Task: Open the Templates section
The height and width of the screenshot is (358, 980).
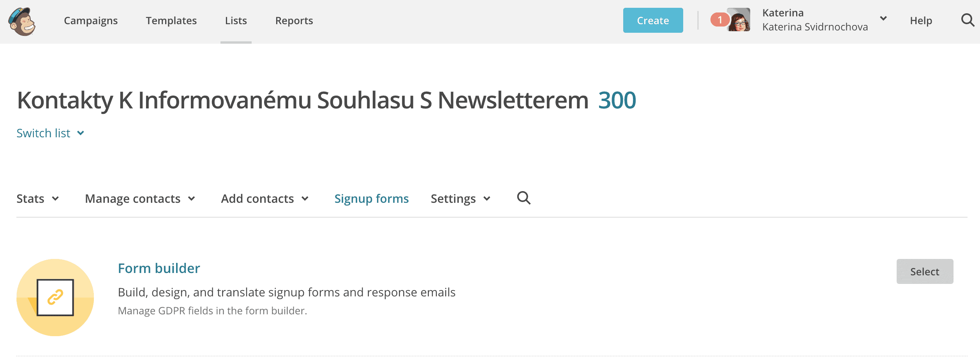Action: pyautogui.click(x=171, y=21)
